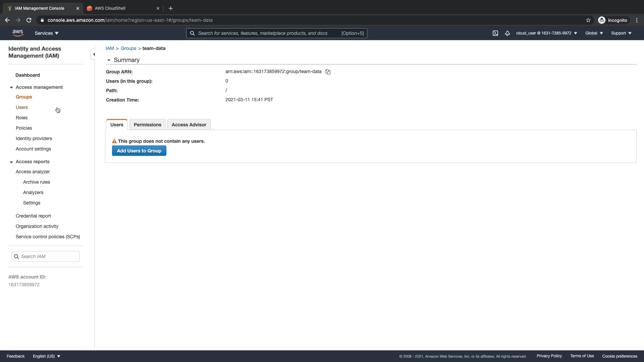Collapse Access reports section

pos(11,162)
